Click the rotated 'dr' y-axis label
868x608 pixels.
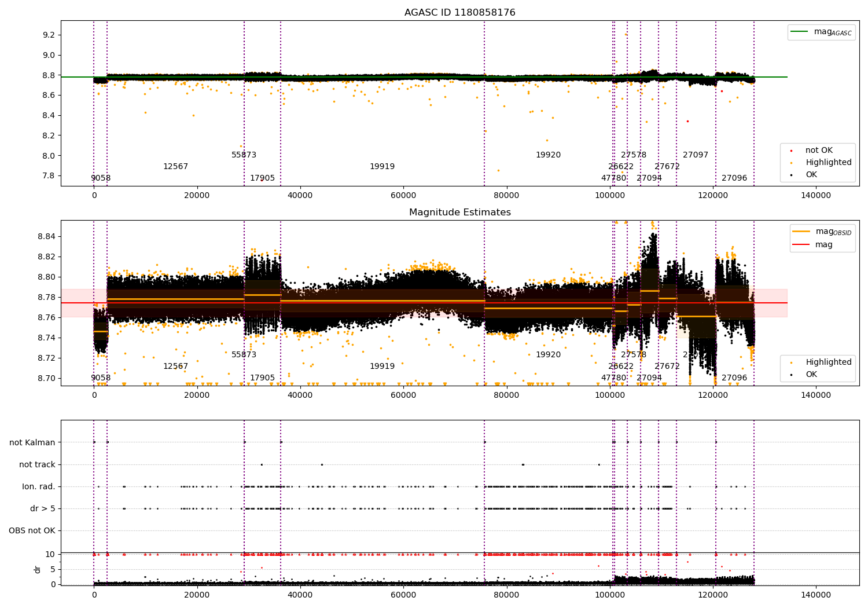(x=38, y=569)
